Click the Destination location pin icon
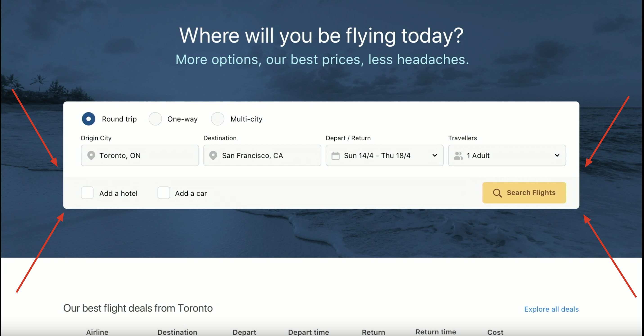The width and height of the screenshot is (644, 336). tap(213, 155)
